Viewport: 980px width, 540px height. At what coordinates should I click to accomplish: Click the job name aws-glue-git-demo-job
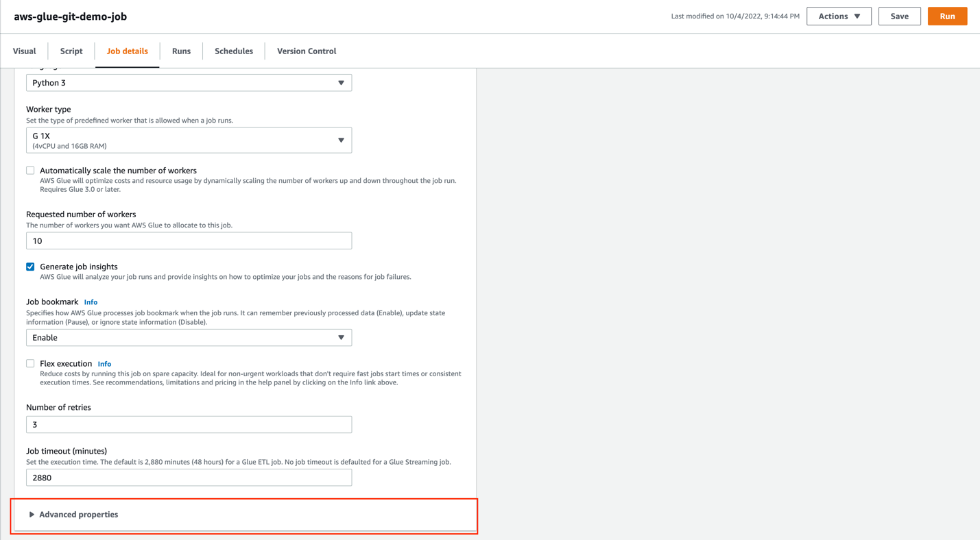click(x=71, y=16)
